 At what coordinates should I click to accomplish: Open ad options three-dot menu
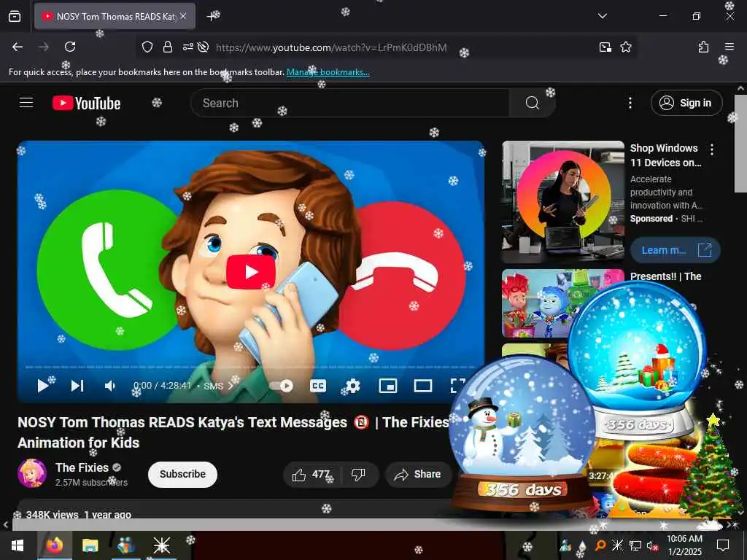click(x=712, y=149)
